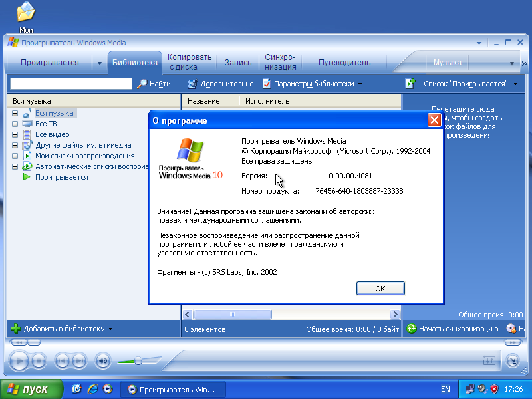Click the volume slider knob
Viewport: 532px width, 399px height.
click(138, 360)
